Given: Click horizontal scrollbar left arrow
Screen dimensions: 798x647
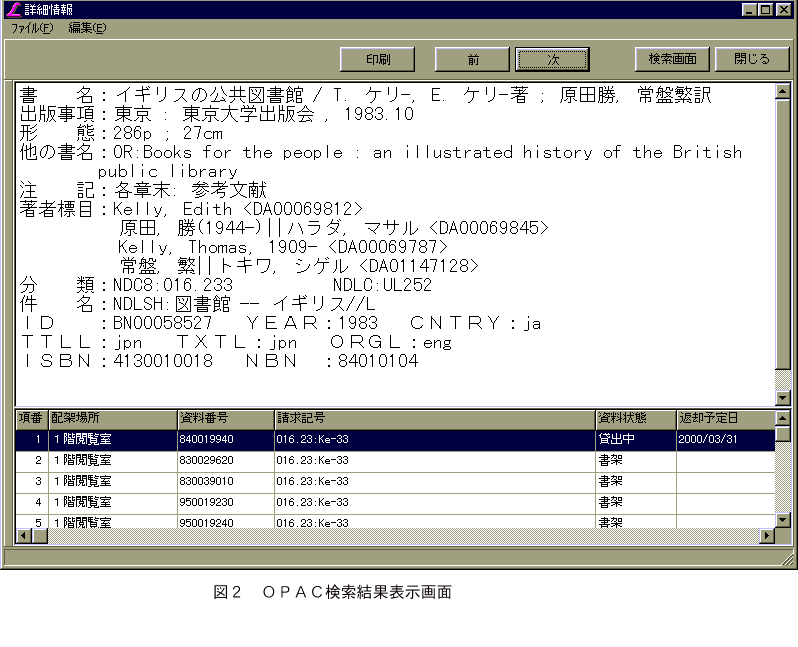Looking at the screenshot, I should coord(23,536).
